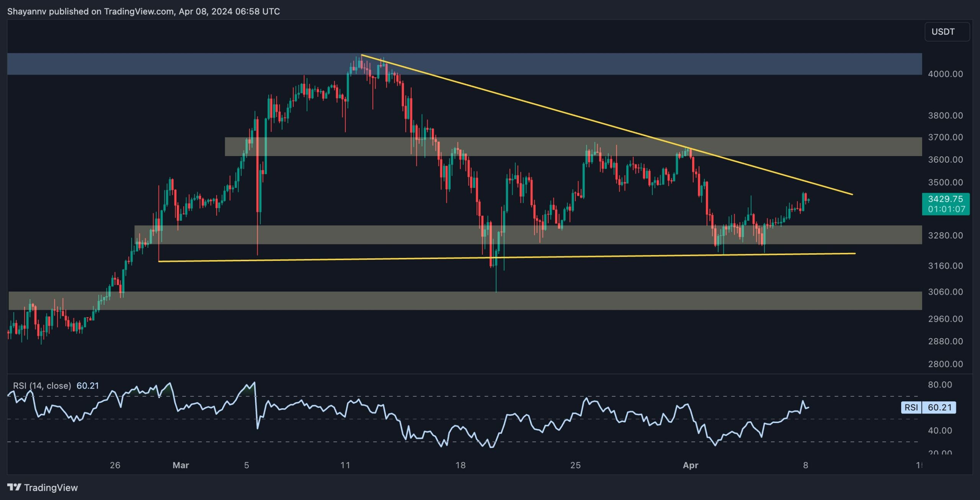Click the 3060.00 price axis label
Viewport: 980px width, 500px height.
pyautogui.click(x=945, y=292)
